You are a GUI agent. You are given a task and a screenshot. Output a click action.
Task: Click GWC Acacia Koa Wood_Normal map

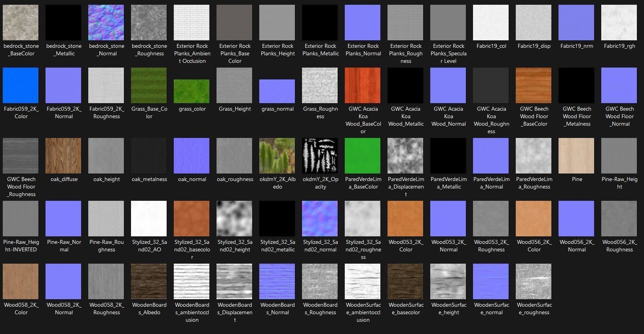point(448,85)
